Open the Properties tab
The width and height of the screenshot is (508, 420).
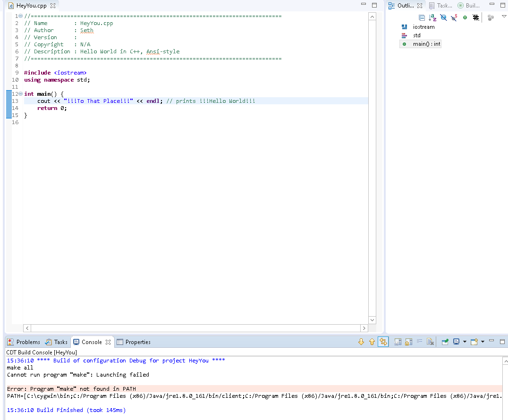point(134,342)
